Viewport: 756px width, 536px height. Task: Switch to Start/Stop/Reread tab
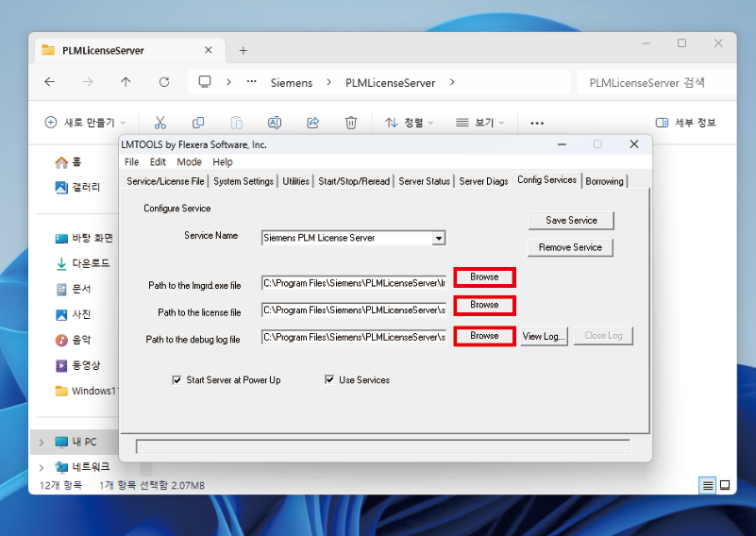(354, 181)
